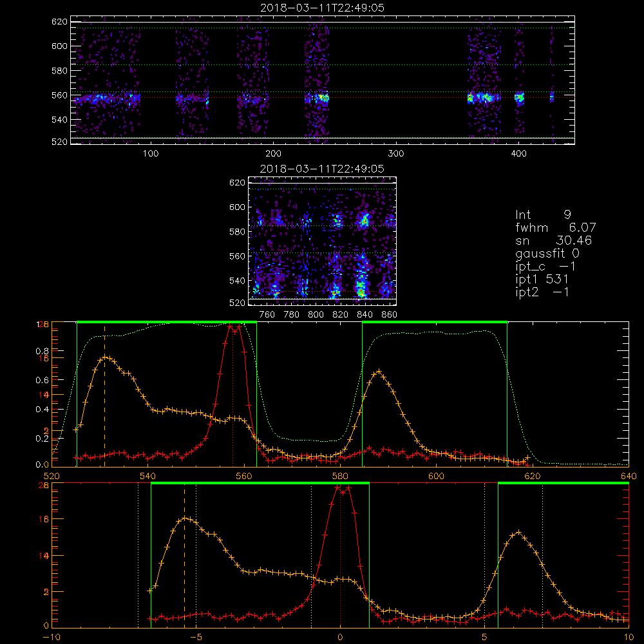Viewport: 644px width, 644px height.
Task: Click the "0.0" y-axis label of the profile plot
Action: tap(43, 464)
